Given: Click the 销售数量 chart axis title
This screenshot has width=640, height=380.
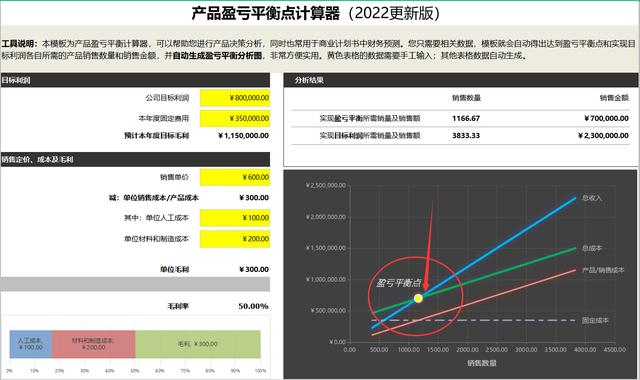Looking at the screenshot, I should point(482,363).
